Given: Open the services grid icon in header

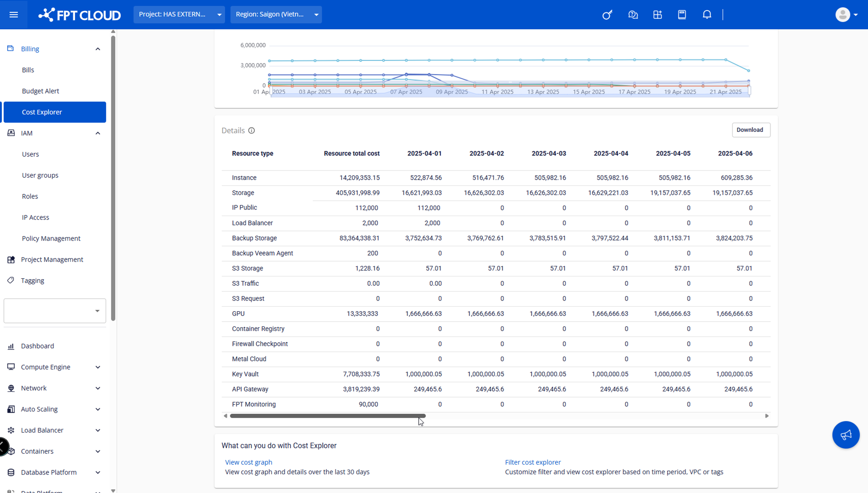Looking at the screenshot, I should point(657,14).
